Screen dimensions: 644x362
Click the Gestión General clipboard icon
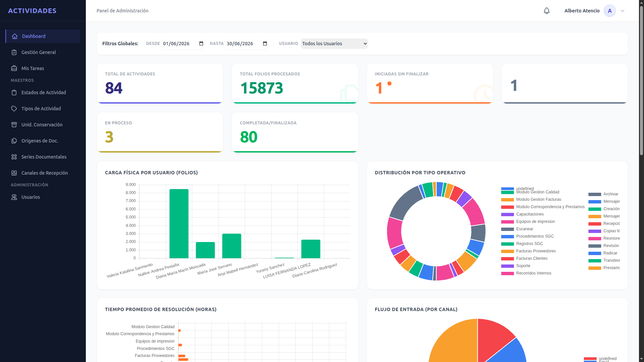point(14,52)
